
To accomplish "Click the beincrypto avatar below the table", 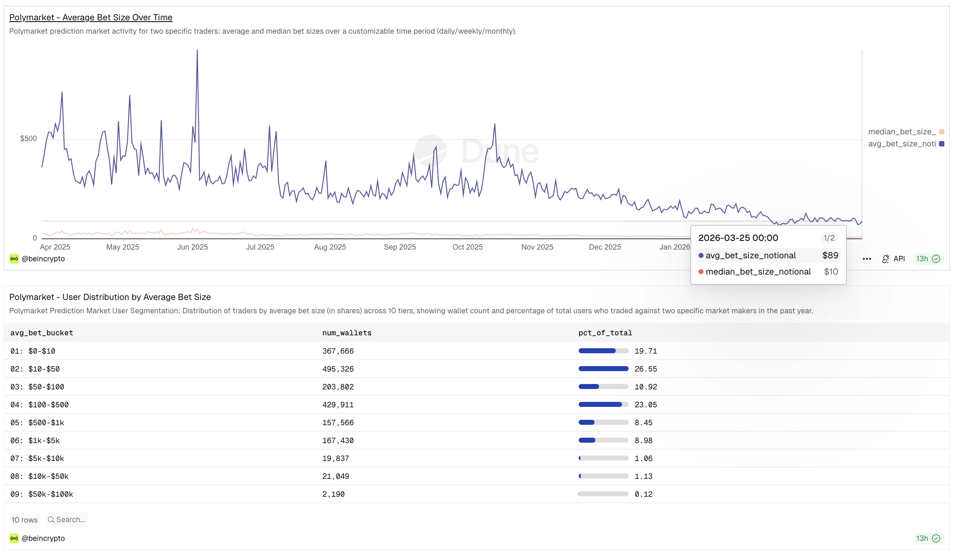I will 14,538.
